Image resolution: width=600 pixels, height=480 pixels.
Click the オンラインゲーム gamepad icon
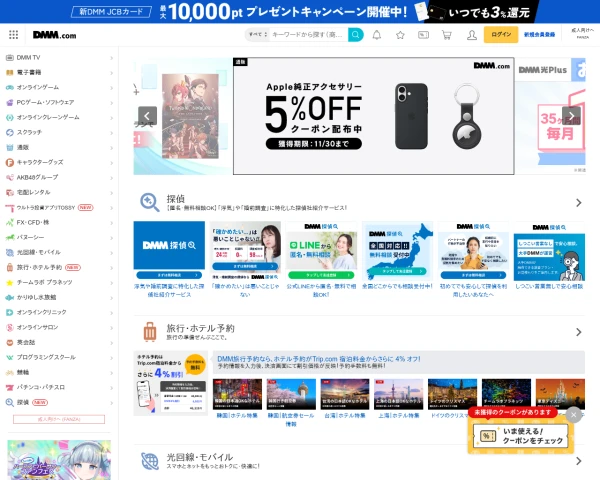pos(10,87)
